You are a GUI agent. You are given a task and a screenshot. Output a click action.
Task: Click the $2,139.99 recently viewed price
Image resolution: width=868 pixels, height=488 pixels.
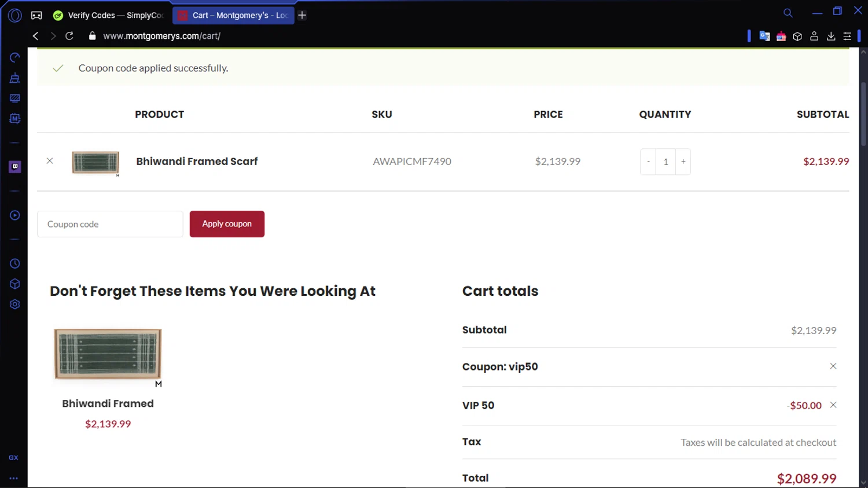pos(108,424)
